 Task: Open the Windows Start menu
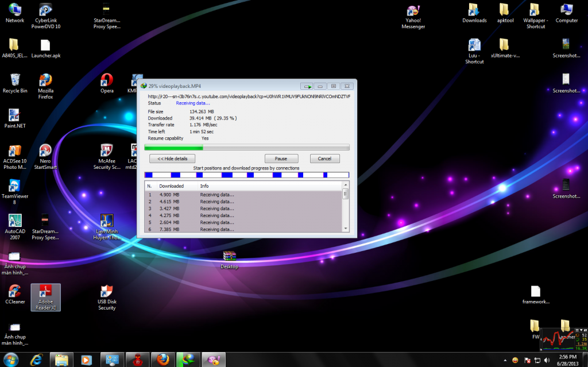[10, 360]
